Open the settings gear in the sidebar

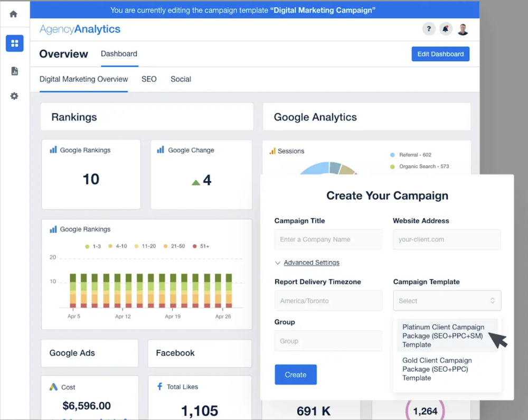pos(14,96)
